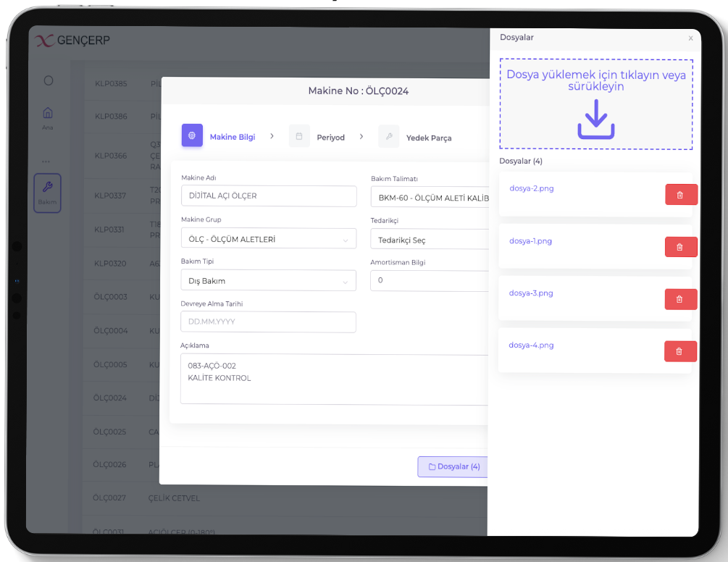This screenshot has width=728, height=562.
Task: Click the Periyod calendar step icon
Action: coord(299,136)
